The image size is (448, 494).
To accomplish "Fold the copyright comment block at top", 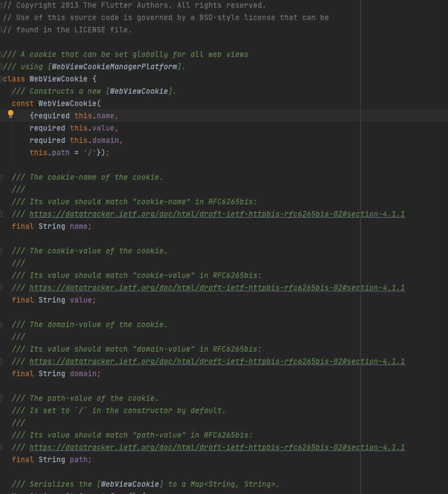I will pos(1,6).
